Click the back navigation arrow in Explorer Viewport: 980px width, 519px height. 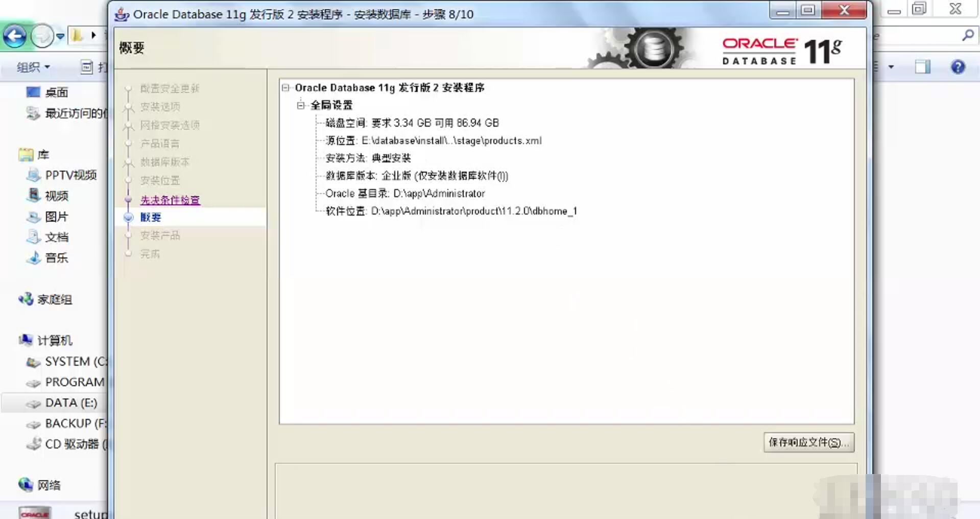[15, 36]
